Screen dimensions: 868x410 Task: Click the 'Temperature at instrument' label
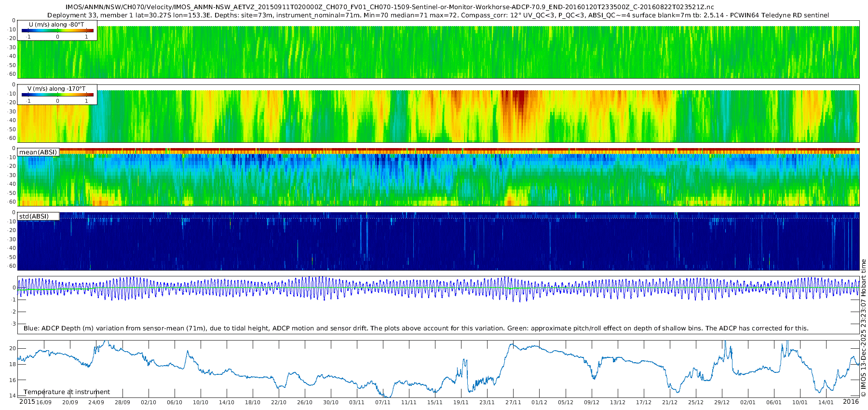(67, 392)
